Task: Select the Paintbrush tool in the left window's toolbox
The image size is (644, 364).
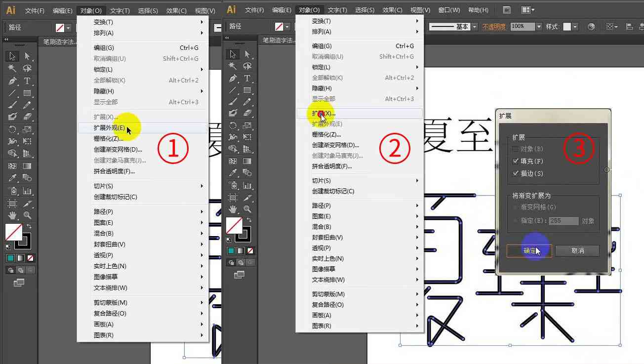Action: 12,105
